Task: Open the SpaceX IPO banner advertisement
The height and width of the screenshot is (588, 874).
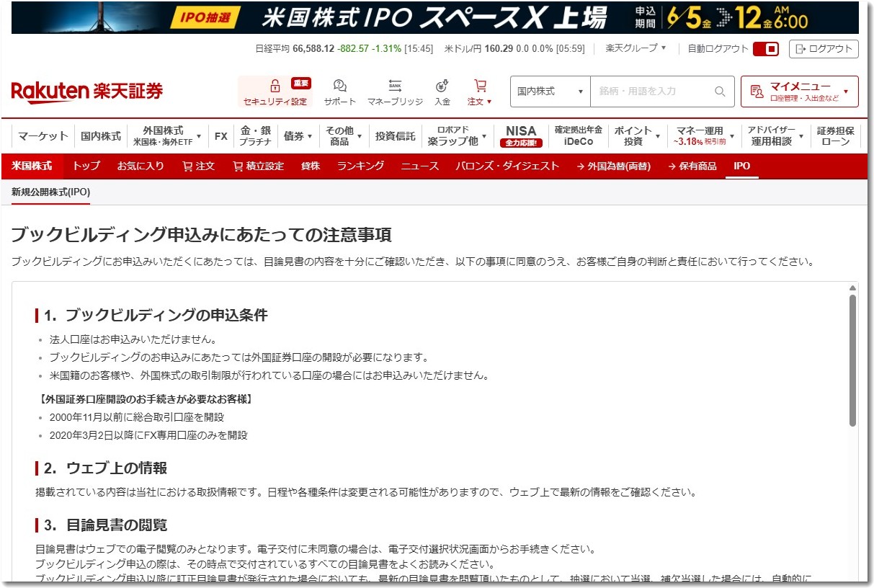Action: coord(434,18)
